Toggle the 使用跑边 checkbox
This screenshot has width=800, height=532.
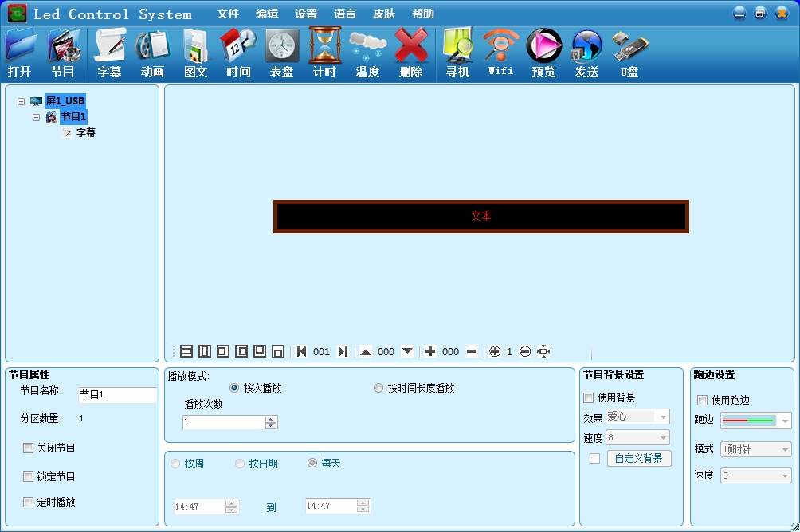click(x=702, y=400)
